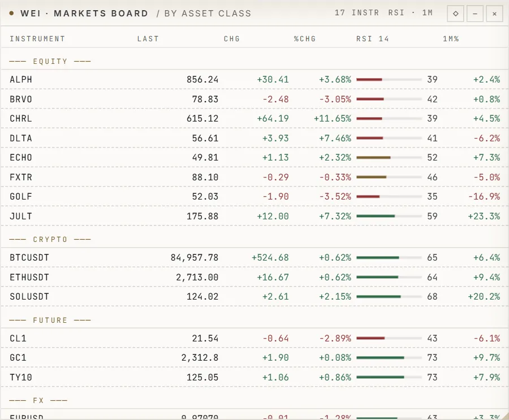Click last price 856.24
The height and width of the screenshot is (420, 509).
pos(202,80)
